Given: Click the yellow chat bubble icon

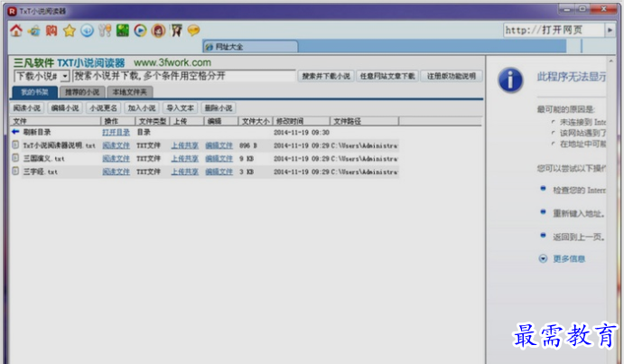Looking at the screenshot, I should (x=193, y=31).
